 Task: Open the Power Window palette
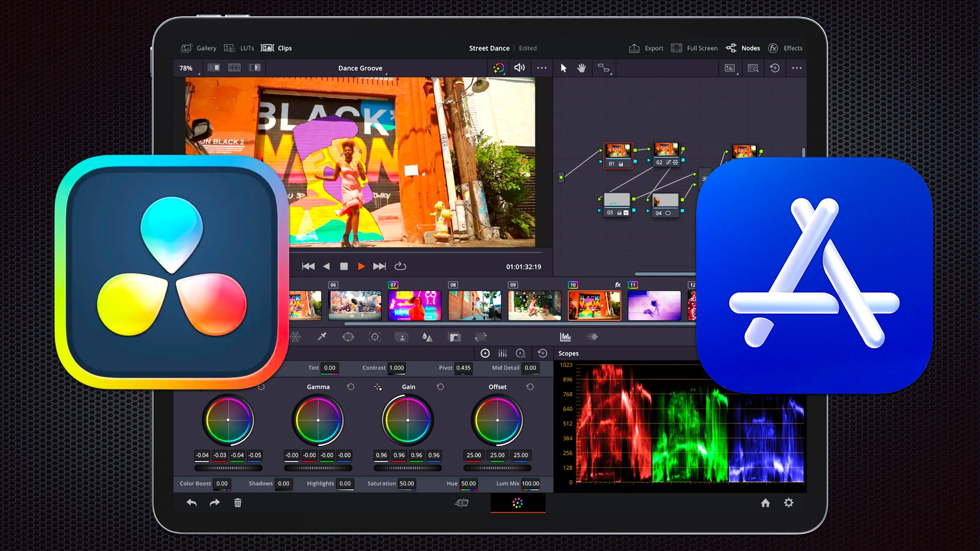[x=348, y=337]
